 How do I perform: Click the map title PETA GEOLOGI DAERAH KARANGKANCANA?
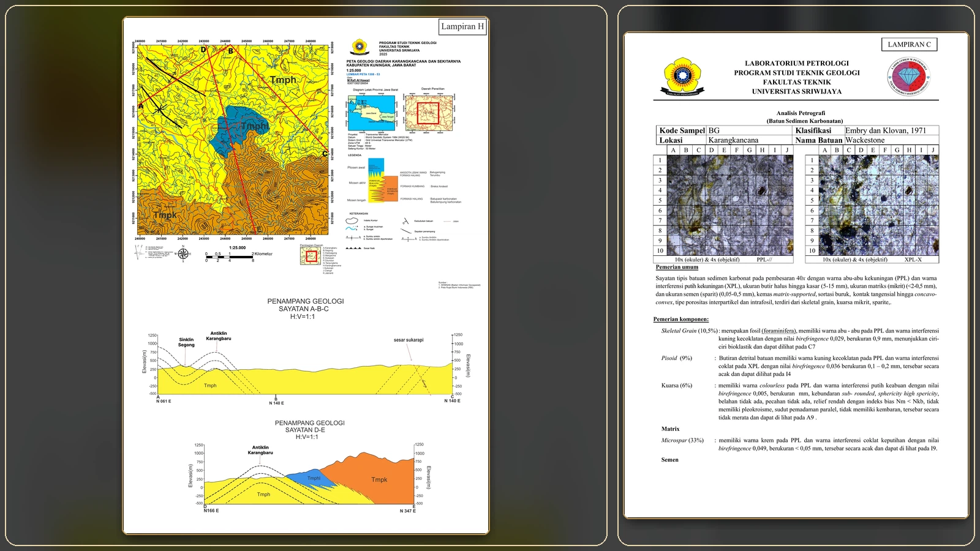click(x=403, y=63)
